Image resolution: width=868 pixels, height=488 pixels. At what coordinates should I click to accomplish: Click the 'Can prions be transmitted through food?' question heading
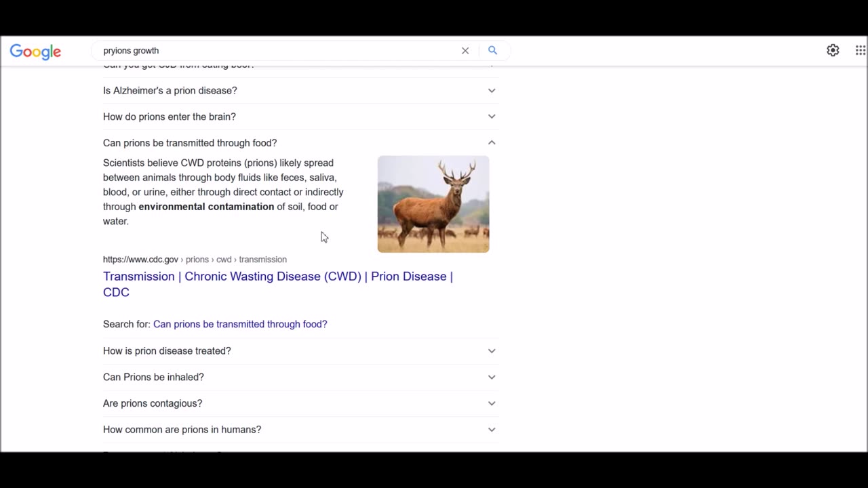pyautogui.click(x=190, y=143)
